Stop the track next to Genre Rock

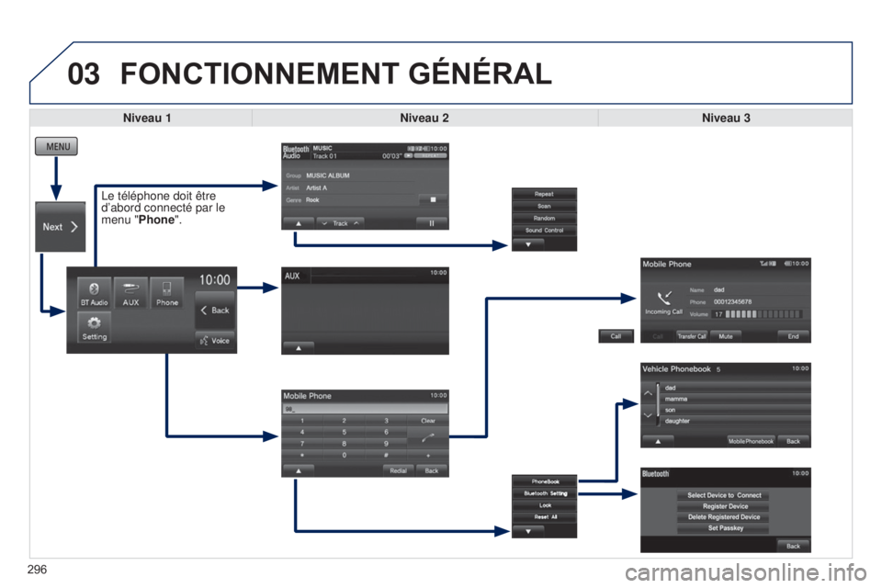pyautogui.click(x=433, y=199)
